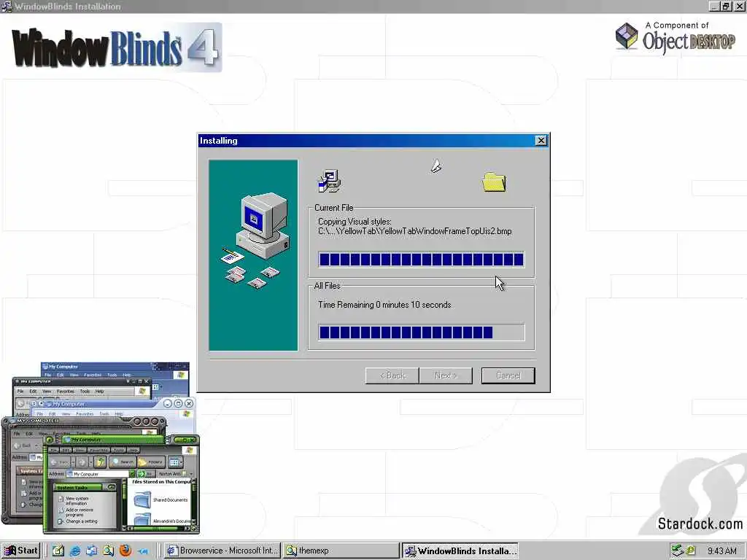The image size is (747, 560).
Task: Click the greyed-out Next button
Action: click(446, 376)
